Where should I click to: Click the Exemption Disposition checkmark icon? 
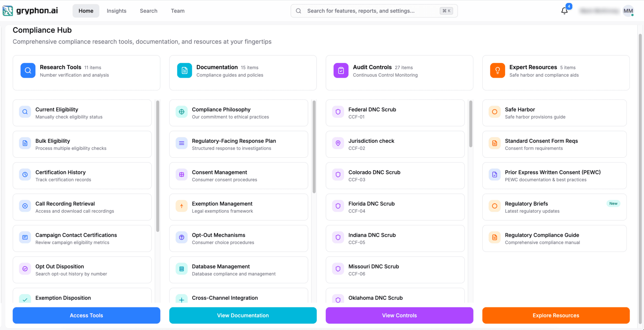tap(25, 299)
